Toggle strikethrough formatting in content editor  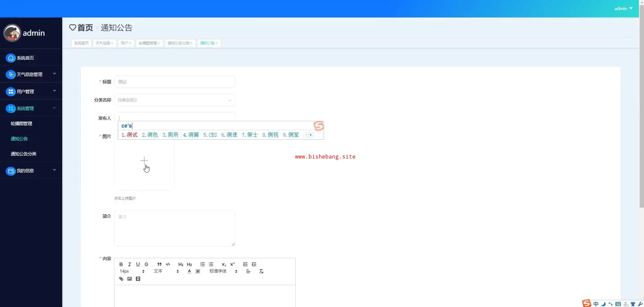pos(146,264)
